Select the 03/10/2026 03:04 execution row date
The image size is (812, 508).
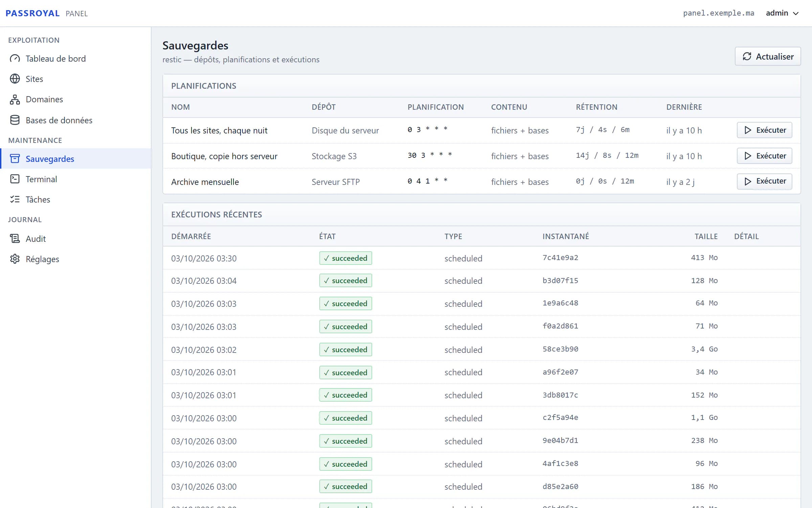click(x=204, y=281)
